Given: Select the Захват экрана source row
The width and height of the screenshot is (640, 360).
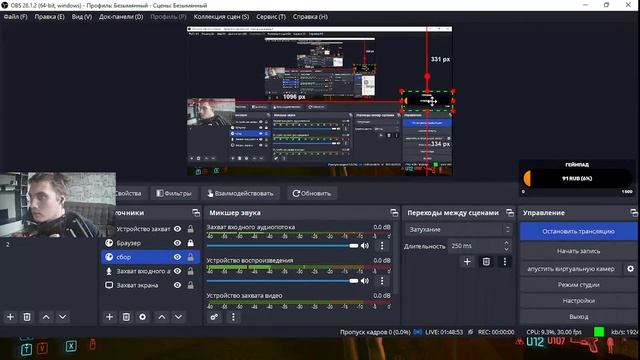Looking at the screenshot, I should point(151,285).
